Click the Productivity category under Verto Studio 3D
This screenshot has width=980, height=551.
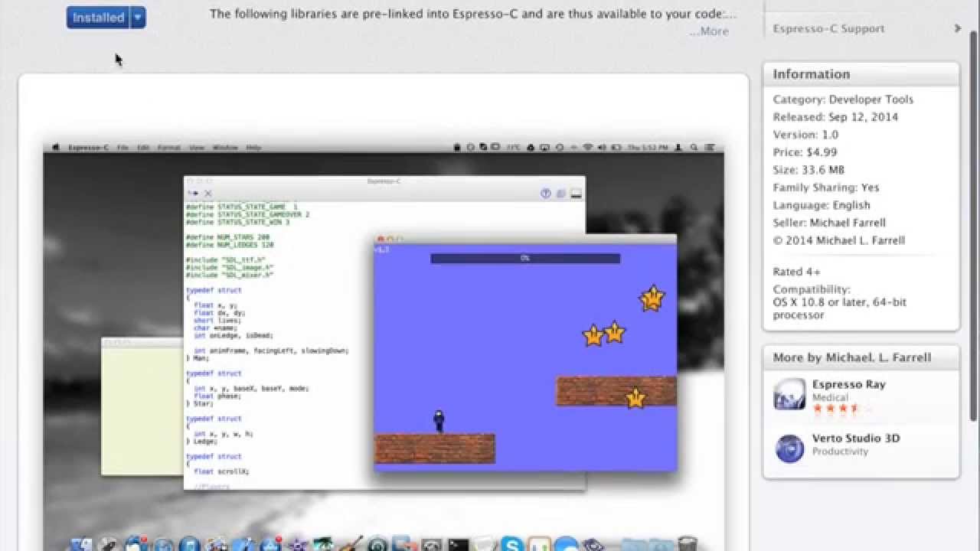coord(840,452)
